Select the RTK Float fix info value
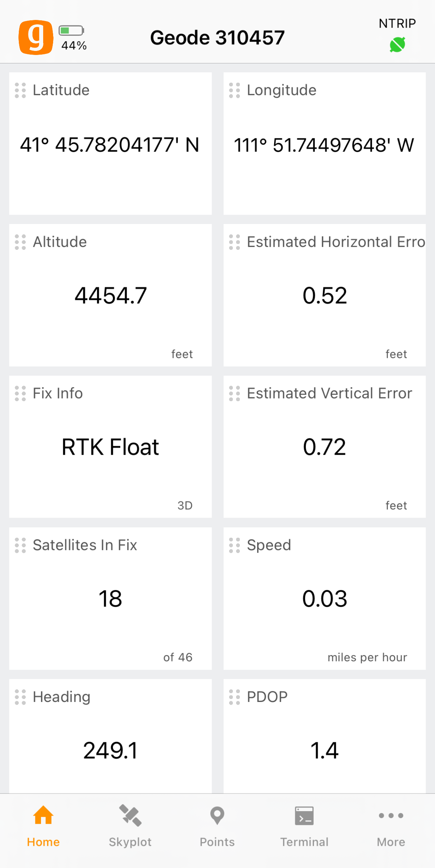 coord(110,447)
